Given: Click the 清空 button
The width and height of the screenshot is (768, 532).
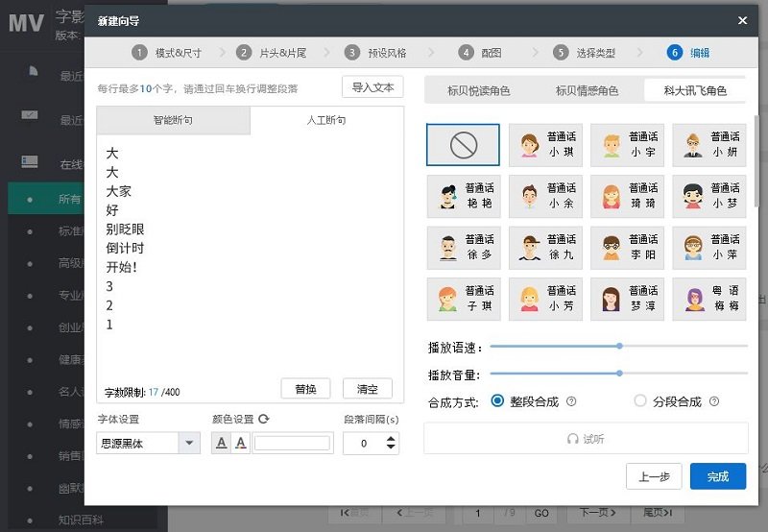Looking at the screenshot, I should click(368, 389).
